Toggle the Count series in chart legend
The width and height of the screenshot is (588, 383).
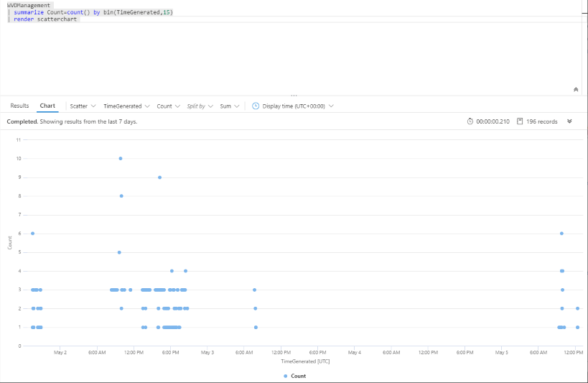pyautogui.click(x=295, y=376)
